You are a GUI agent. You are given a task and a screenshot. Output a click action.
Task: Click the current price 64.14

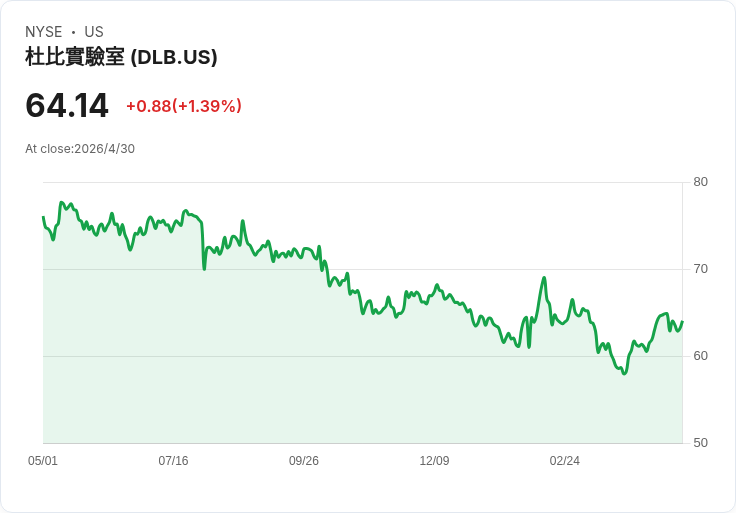67,105
